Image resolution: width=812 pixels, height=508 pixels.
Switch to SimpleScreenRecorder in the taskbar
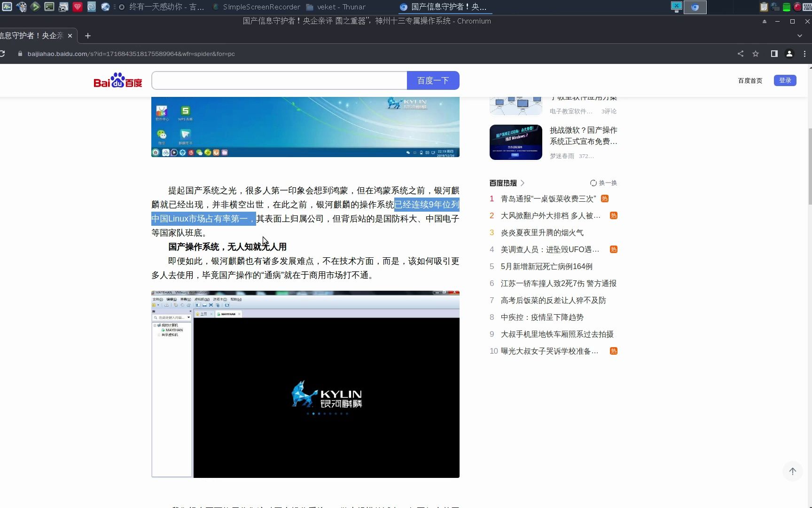[257, 7]
